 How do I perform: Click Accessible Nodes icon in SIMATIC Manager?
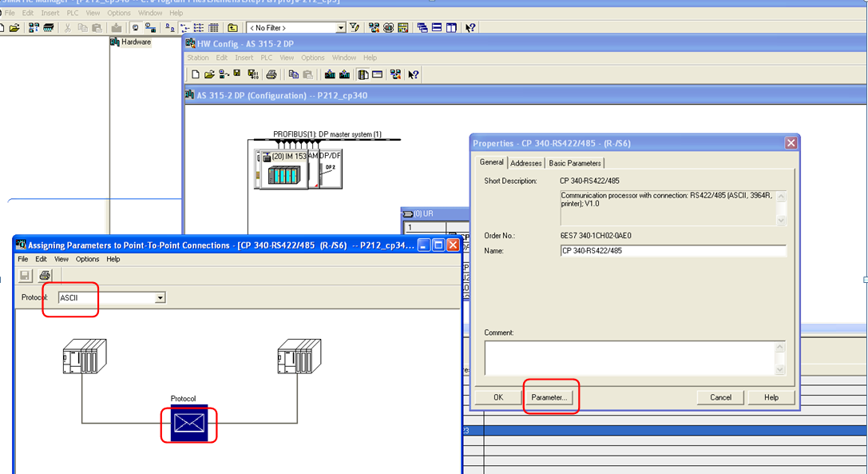tap(34, 28)
